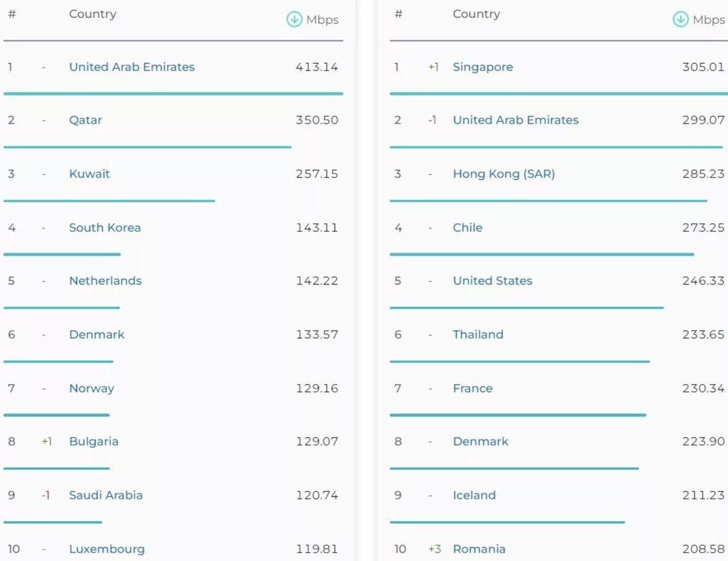Select Saudi Arabia in the ranking list
The width and height of the screenshot is (728, 561).
click(106, 495)
